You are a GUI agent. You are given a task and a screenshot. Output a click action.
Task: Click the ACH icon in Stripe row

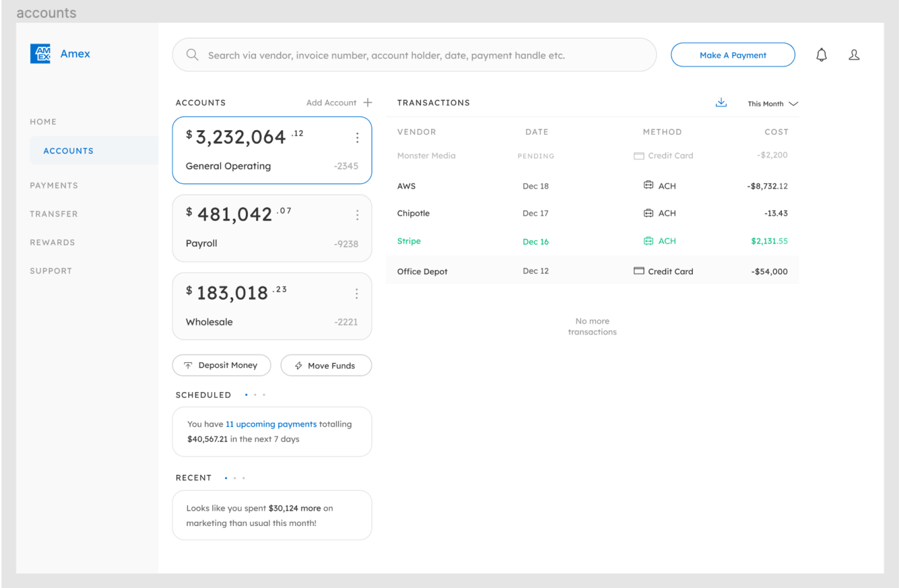[648, 241]
